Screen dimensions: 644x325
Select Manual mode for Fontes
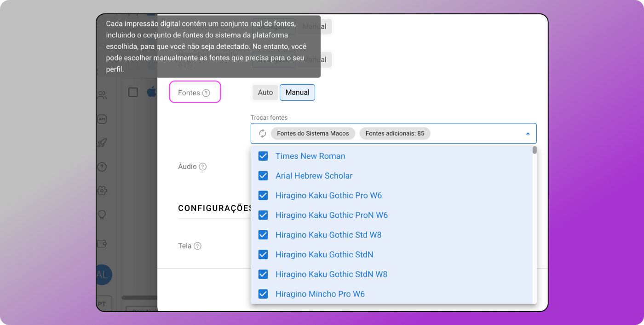point(297,93)
